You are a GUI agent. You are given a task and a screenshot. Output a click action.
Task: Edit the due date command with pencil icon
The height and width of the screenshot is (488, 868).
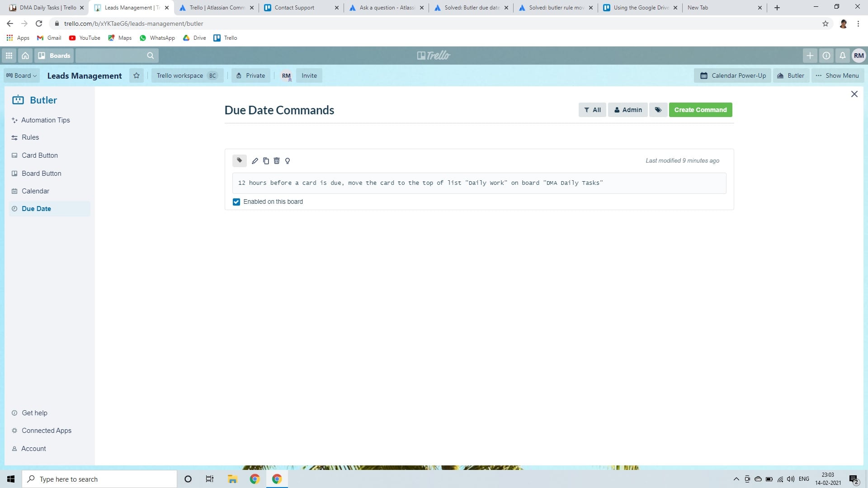coord(255,161)
